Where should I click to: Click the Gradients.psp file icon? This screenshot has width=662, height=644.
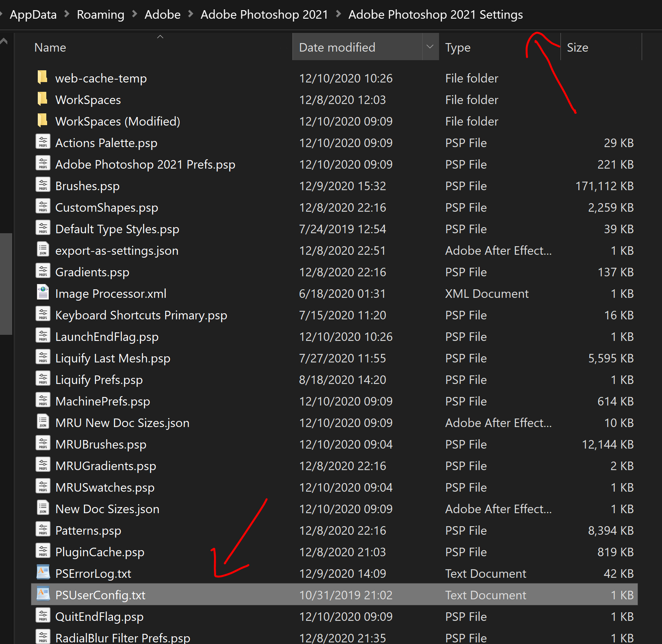[x=43, y=271]
